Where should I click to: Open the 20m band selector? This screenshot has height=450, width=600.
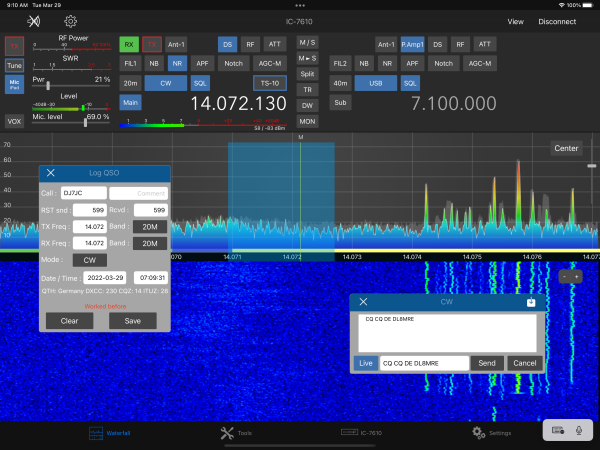click(x=130, y=83)
